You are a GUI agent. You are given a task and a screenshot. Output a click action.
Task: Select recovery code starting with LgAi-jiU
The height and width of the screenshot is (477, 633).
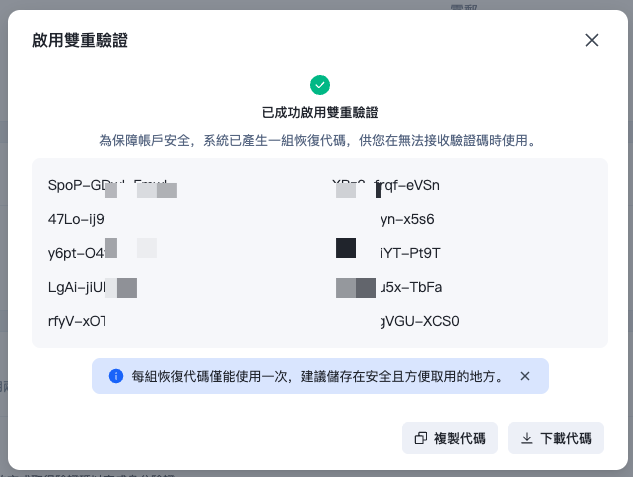tap(92, 287)
